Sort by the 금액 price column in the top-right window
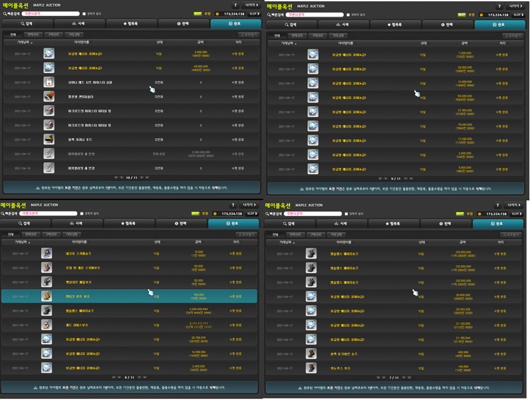 (465, 43)
